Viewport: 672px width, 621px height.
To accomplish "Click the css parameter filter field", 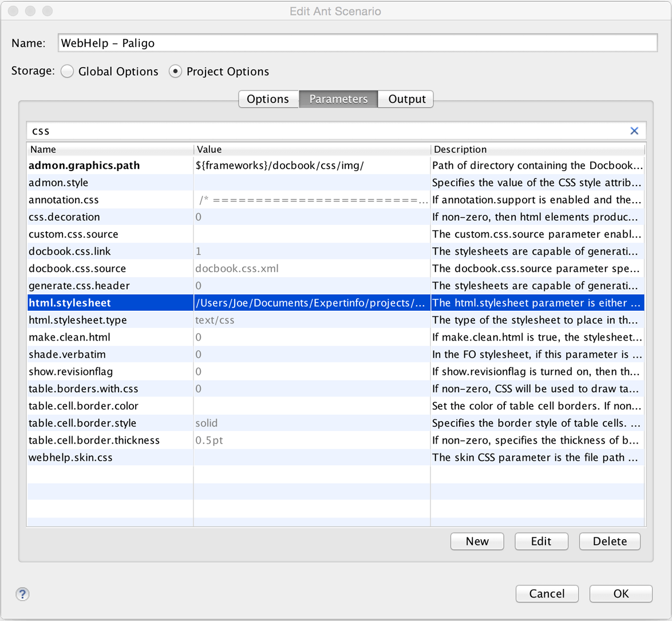I will point(326,130).
